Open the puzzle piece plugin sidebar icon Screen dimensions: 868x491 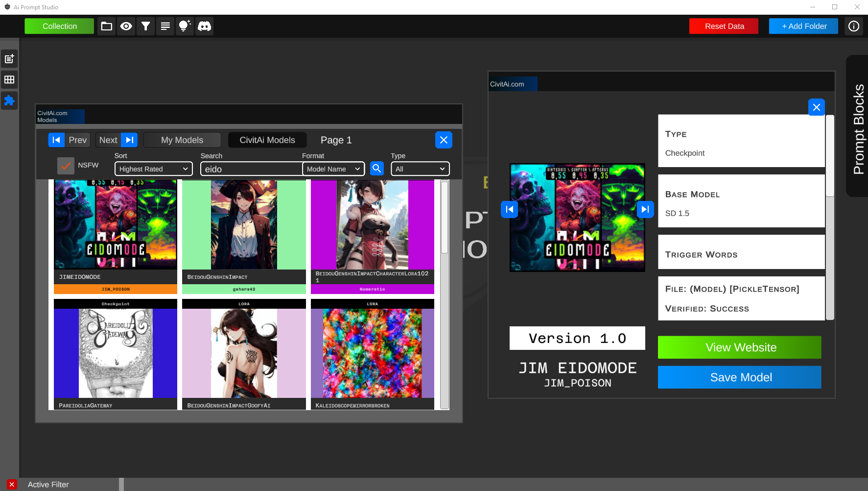(x=9, y=101)
